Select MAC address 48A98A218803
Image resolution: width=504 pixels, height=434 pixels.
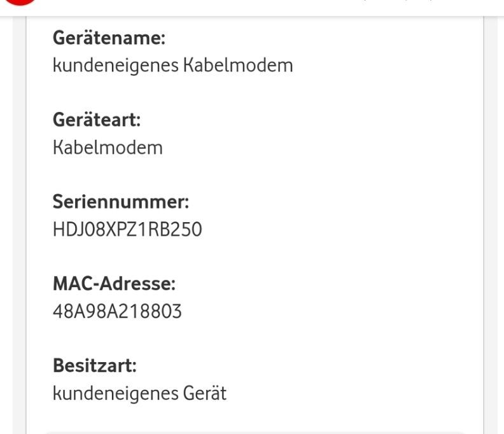(117, 312)
